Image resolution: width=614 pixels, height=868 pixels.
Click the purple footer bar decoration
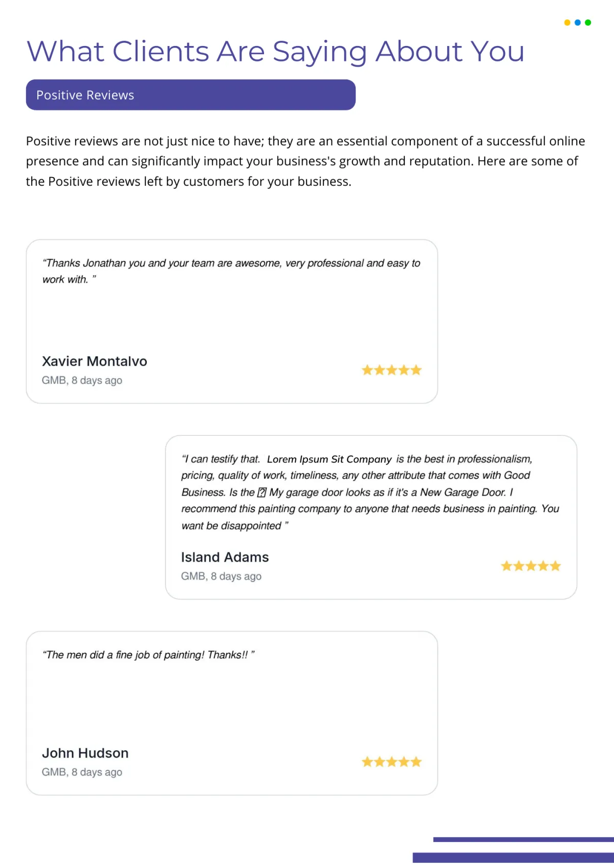tap(513, 857)
